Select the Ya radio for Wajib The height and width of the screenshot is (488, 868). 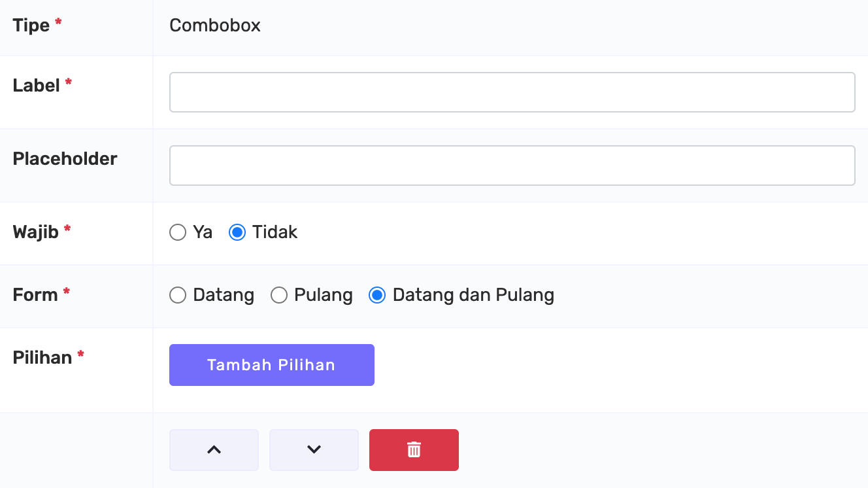pos(178,232)
